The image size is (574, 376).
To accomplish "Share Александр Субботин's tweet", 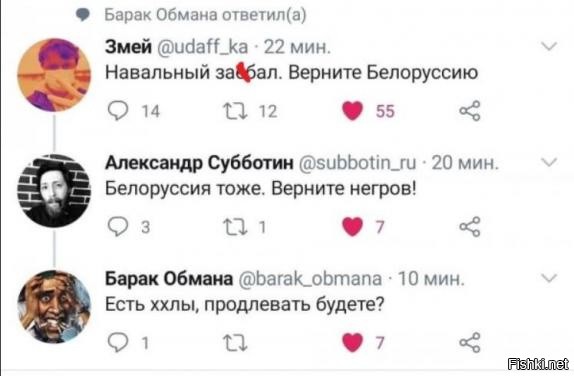I will pyautogui.click(x=470, y=227).
